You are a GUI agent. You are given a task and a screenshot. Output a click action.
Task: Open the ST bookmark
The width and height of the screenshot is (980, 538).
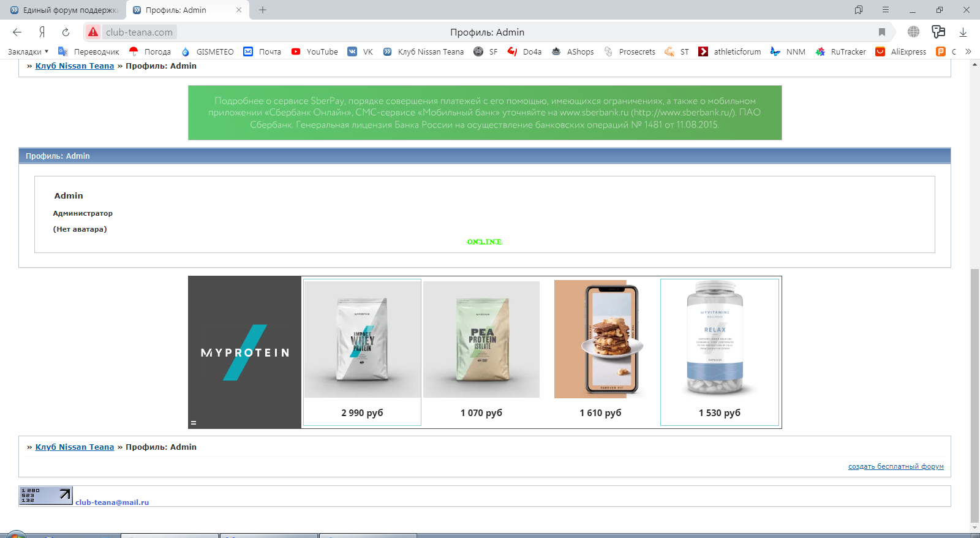(x=677, y=51)
